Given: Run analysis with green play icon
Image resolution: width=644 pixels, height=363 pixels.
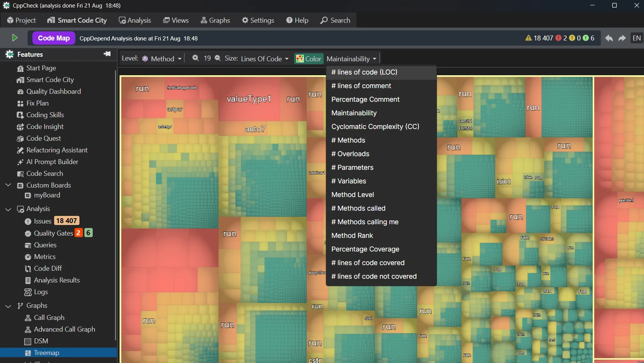Looking at the screenshot, I should pos(15,38).
